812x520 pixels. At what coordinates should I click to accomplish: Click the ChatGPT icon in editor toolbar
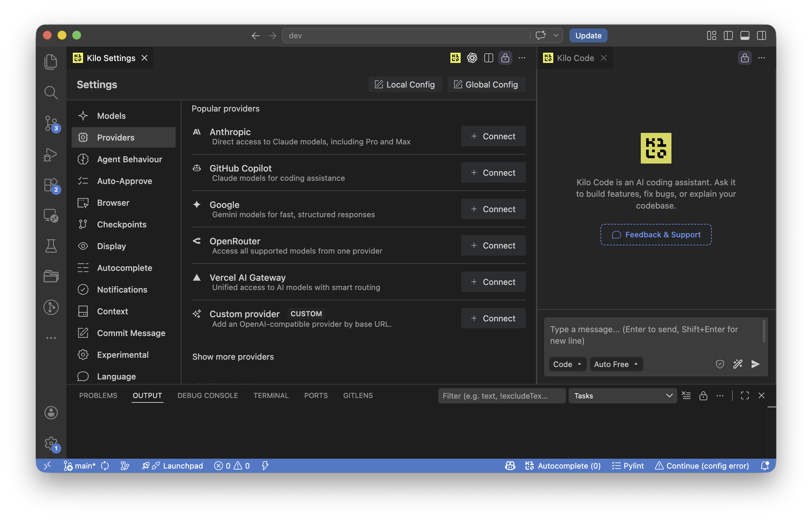pyautogui.click(x=472, y=58)
